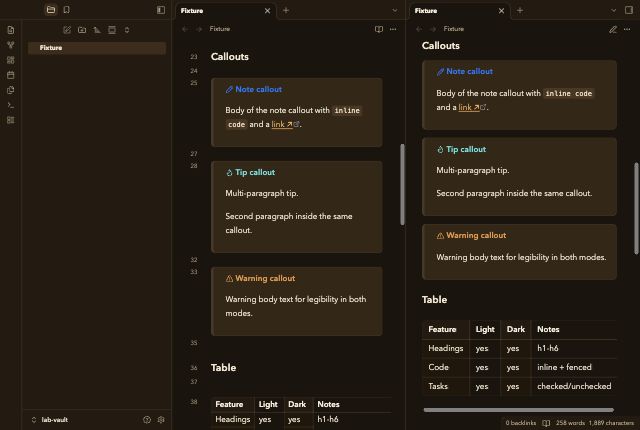
Task: Click the editor pane vertical scrollbar
Action: pos(402,184)
